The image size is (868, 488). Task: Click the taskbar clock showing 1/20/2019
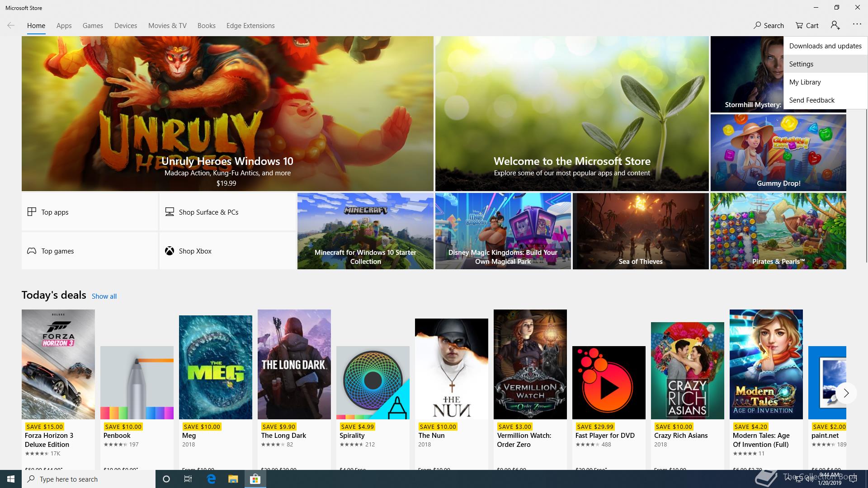[x=829, y=479]
